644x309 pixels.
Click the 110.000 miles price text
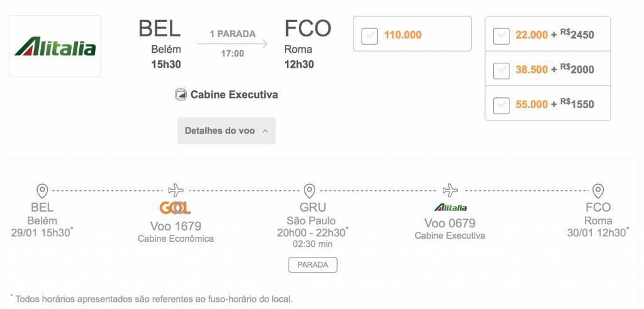(402, 35)
